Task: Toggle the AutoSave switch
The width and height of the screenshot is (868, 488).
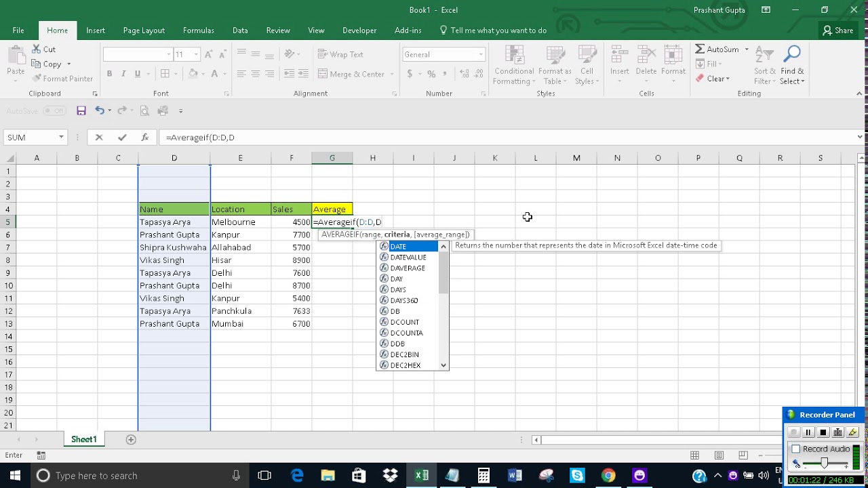Action: 54,110
